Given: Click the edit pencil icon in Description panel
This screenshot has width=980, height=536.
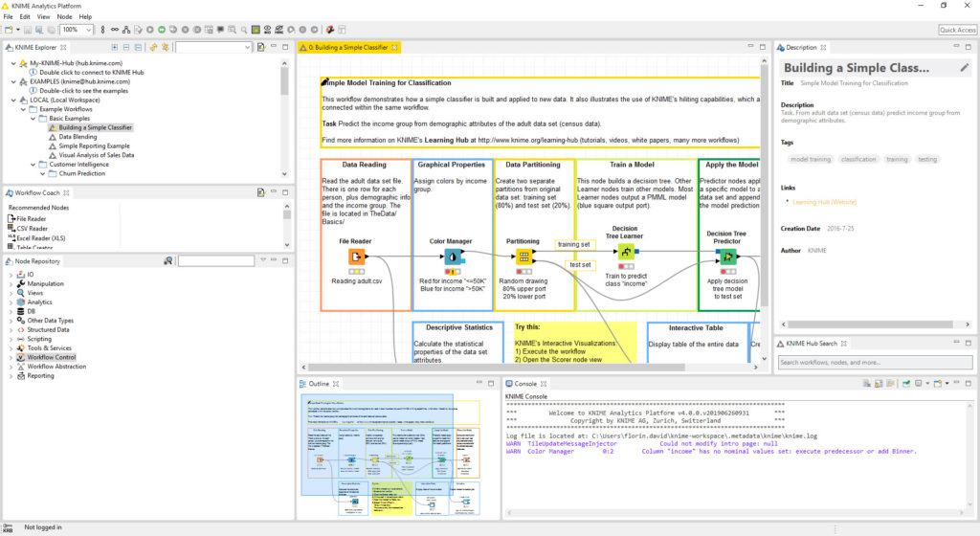Looking at the screenshot, I should 965,67.
